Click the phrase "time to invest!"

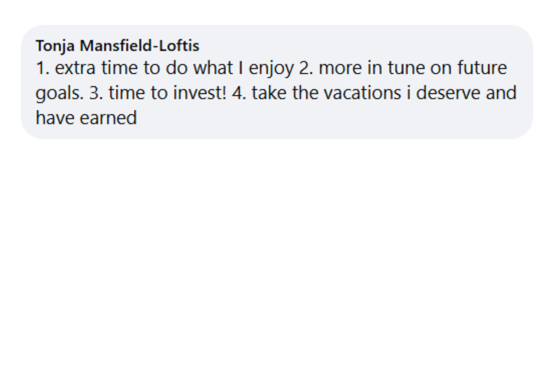[168, 93]
